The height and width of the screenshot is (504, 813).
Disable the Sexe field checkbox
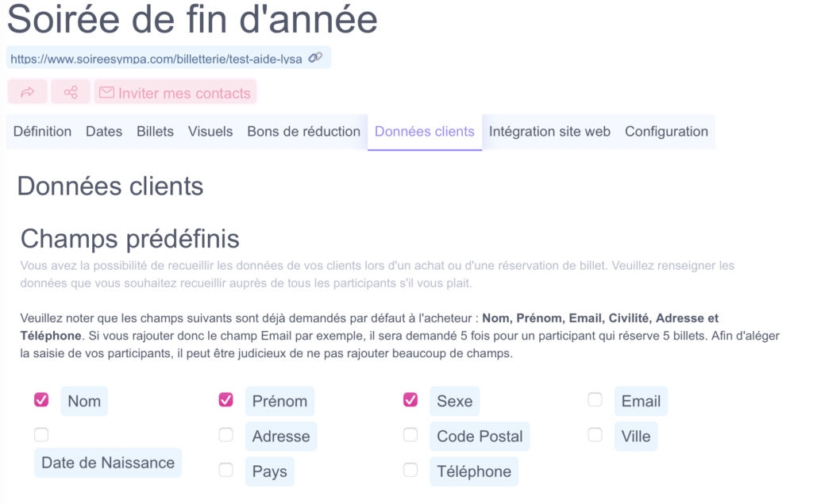[410, 400]
